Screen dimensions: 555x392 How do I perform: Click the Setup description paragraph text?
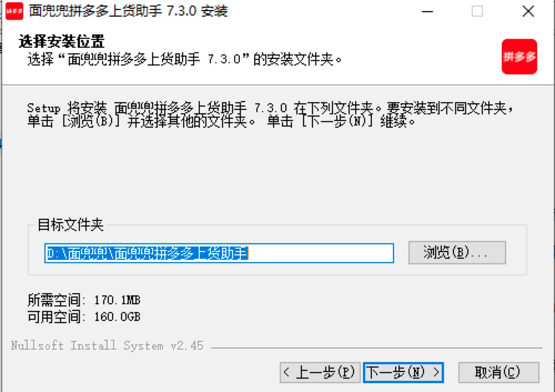[270, 114]
